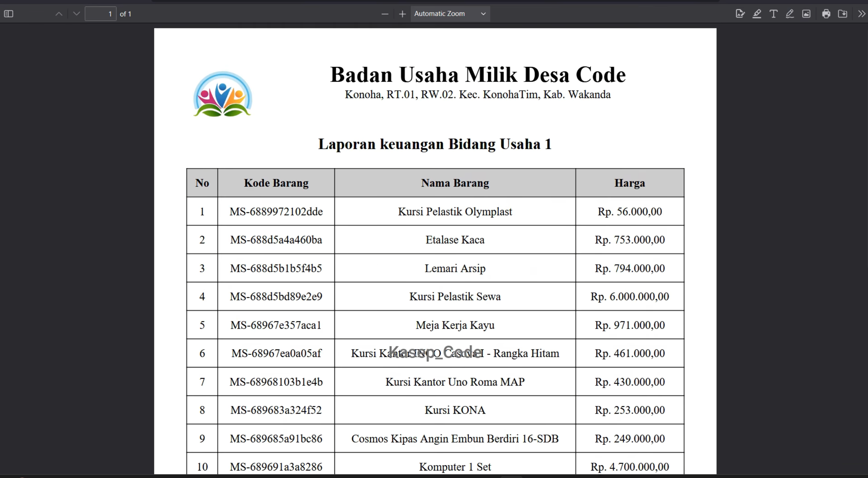The width and height of the screenshot is (868, 478).
Task: Click the 'Nama Barang' column header
Action: pos(455,183)
